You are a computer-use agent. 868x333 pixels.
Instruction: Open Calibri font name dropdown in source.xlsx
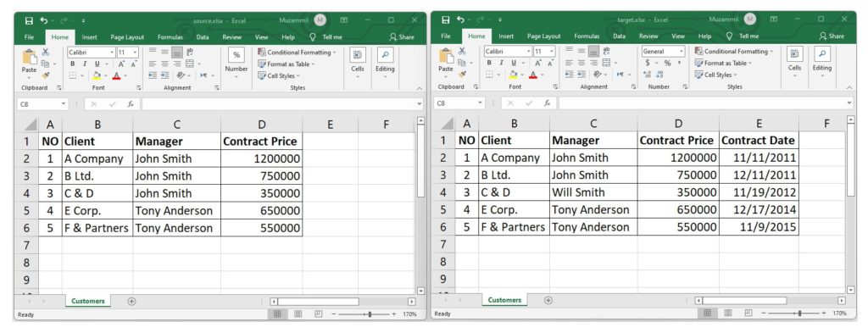113,53
